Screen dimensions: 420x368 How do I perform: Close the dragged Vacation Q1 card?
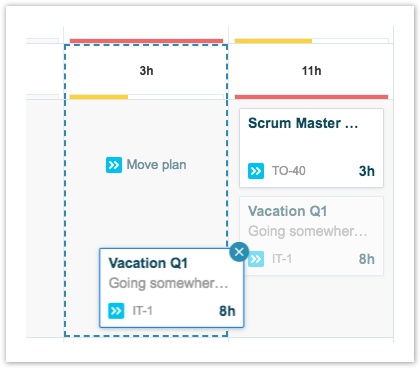[x=239, y=252]
